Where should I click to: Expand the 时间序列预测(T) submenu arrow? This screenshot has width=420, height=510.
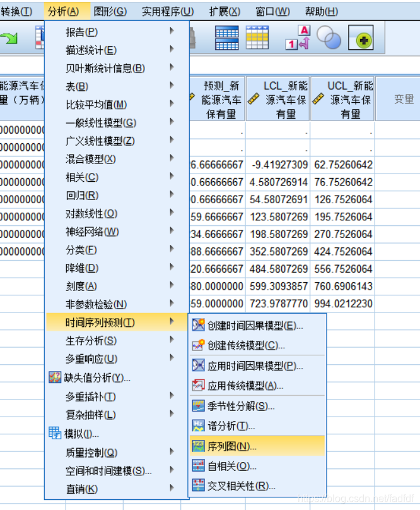click(172, 322)
